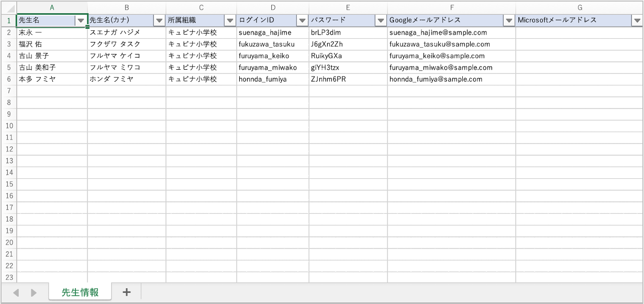Open the 先生名(カナ) filter dropdown
The height and width of the screenshot is (304, 644).
[x=159, y=20]
